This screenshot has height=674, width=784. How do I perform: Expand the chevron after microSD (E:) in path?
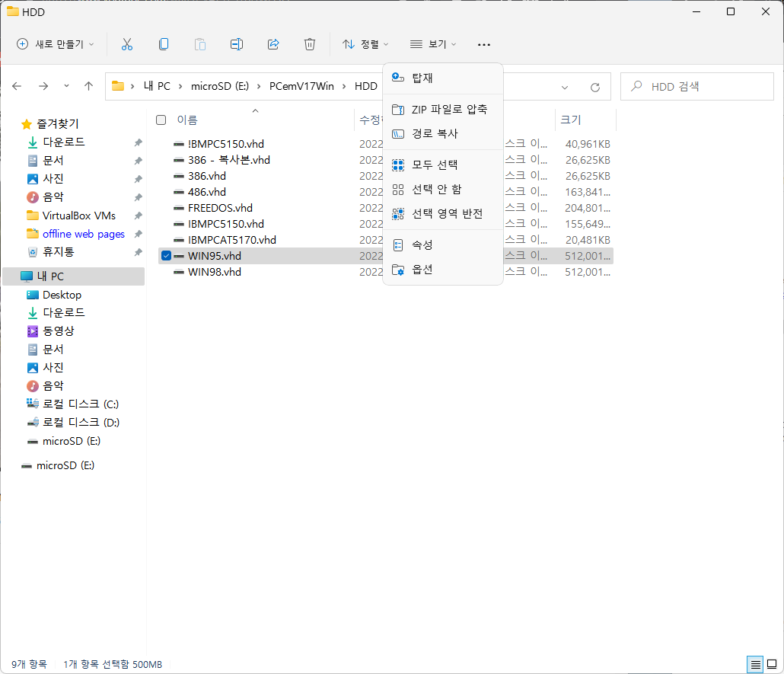click(259, 86)
